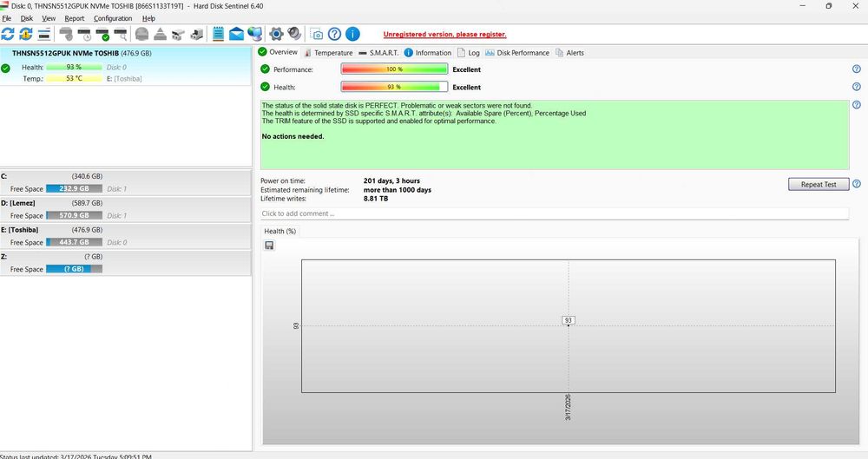
Task: Click the Performance 100 % gradient bar
Action: coord(394,69)
